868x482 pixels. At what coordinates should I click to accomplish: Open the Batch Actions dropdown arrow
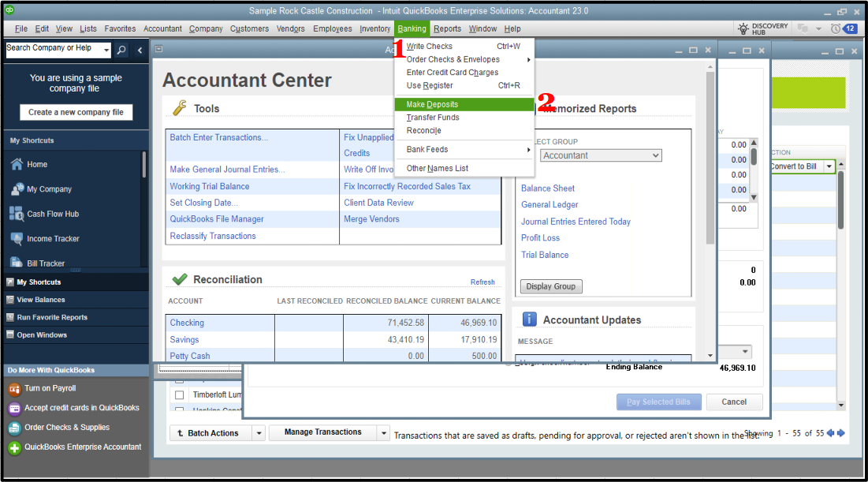click(259, 433)
